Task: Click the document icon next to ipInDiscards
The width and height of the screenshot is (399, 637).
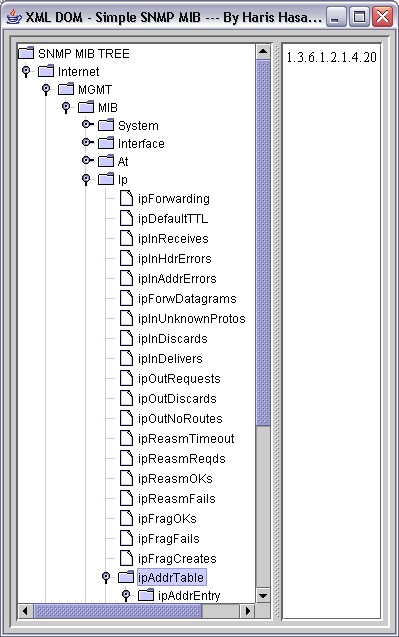Action: coord(126,338)
